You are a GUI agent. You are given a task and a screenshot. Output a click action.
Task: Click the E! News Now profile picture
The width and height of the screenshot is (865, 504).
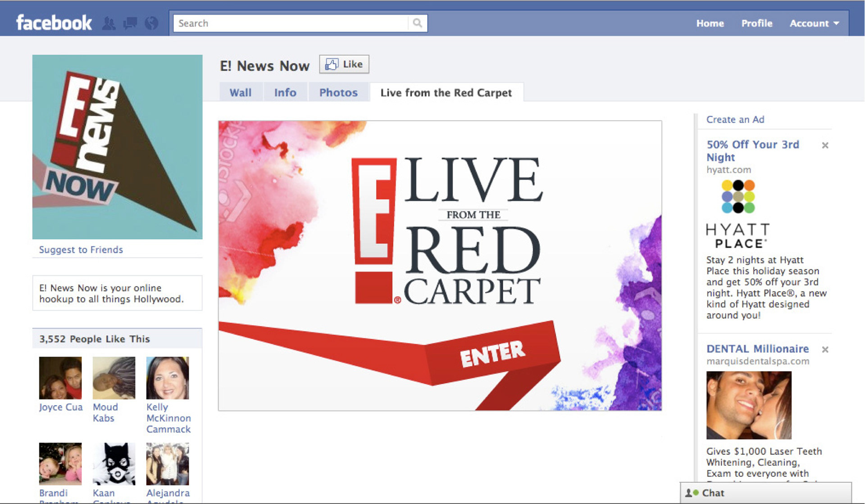[117, 147]
